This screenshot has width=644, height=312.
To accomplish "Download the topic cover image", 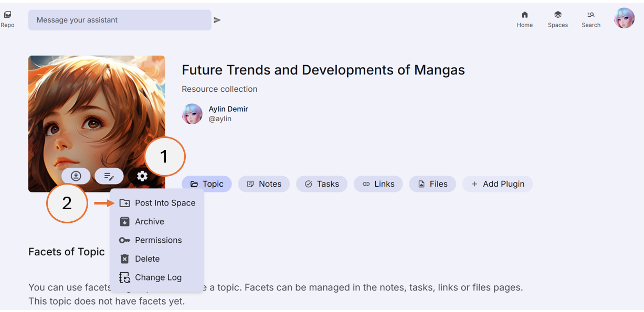I will (x=76, y=176).
